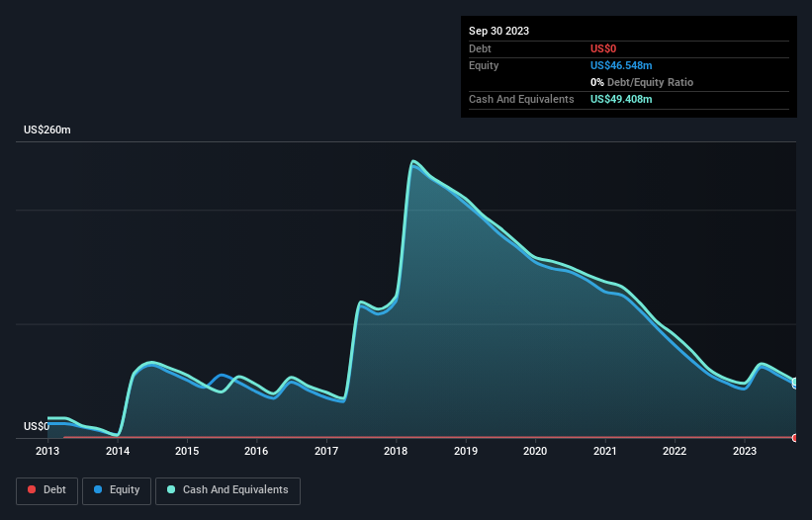
Task: Toggle the Debt series legend button
Action: point(47,490)
